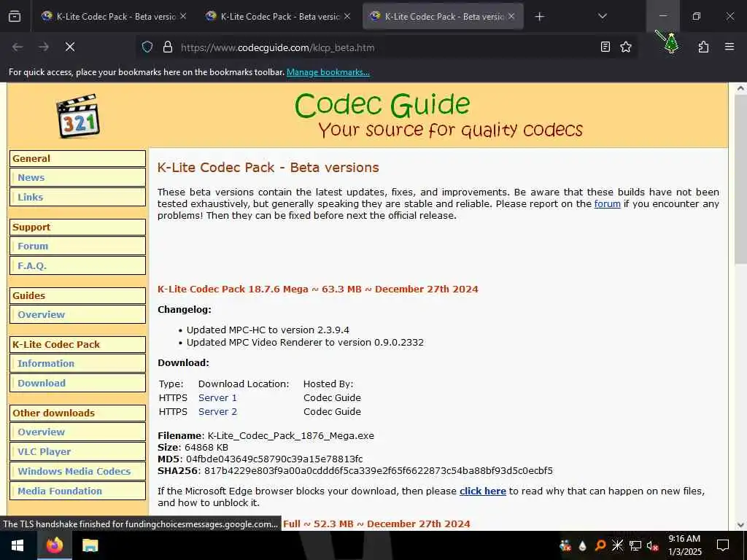747x560 pixels.
Task: Close the third K-Lite tab
Action: click(511, 16)
